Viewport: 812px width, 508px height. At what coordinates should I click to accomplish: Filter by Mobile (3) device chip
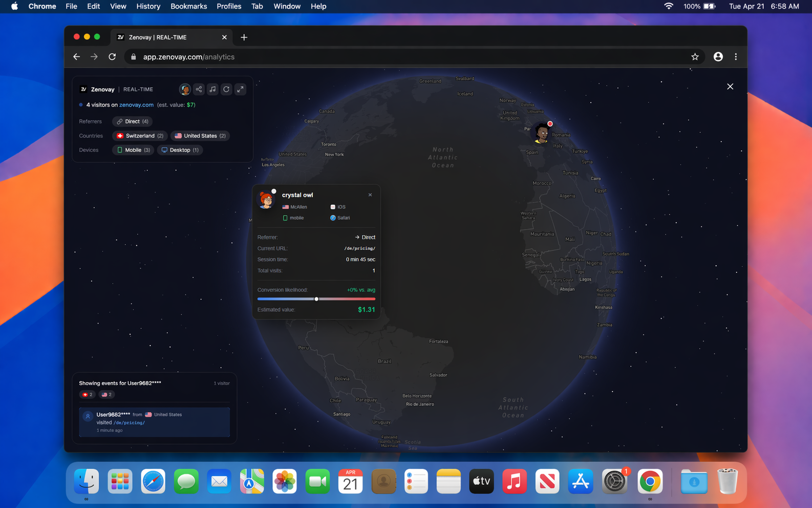(133, 150)
